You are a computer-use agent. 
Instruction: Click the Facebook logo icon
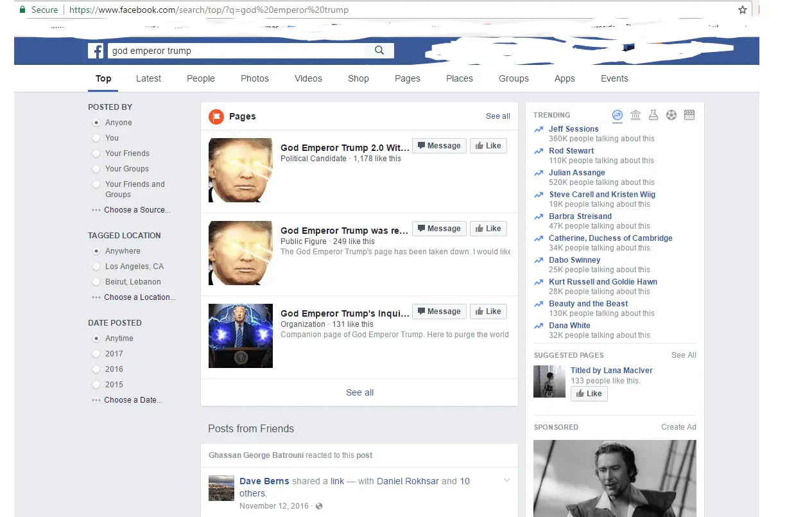click(96, 51)
